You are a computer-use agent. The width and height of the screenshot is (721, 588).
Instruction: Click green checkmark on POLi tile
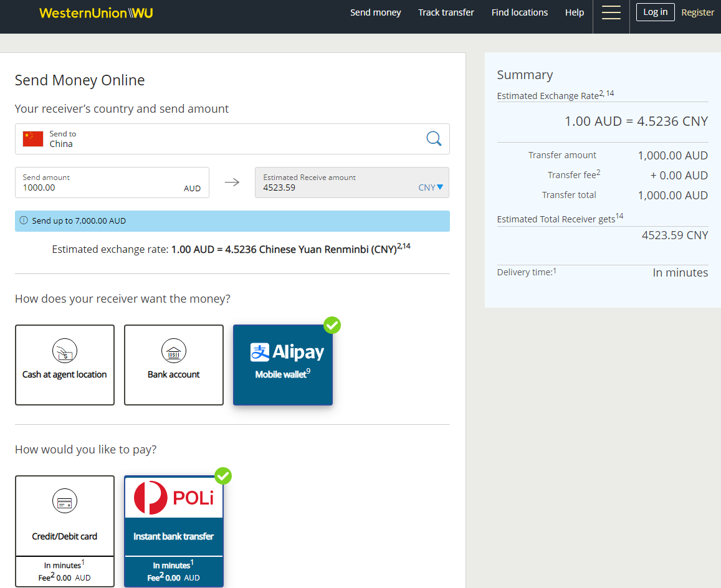223,476
